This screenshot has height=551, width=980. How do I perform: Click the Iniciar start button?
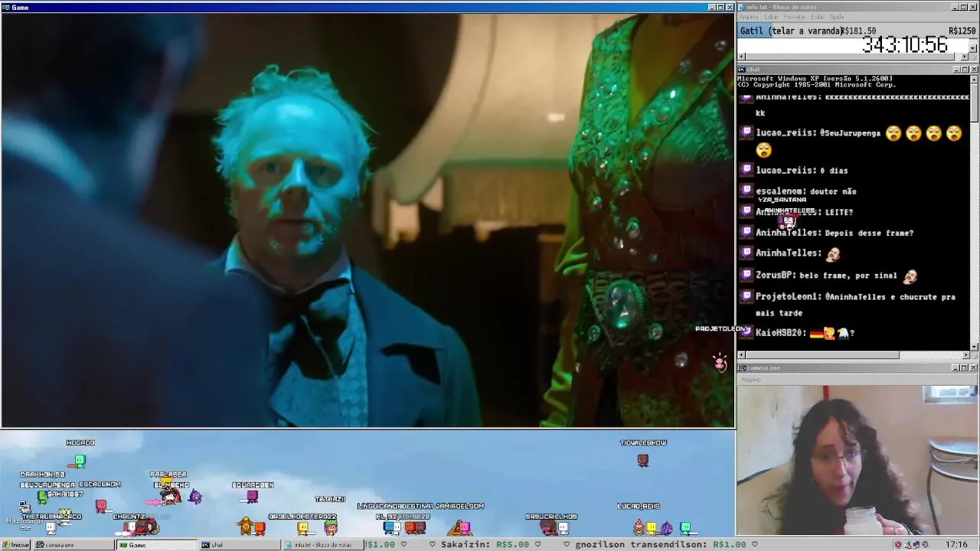[x=16, y=545]
